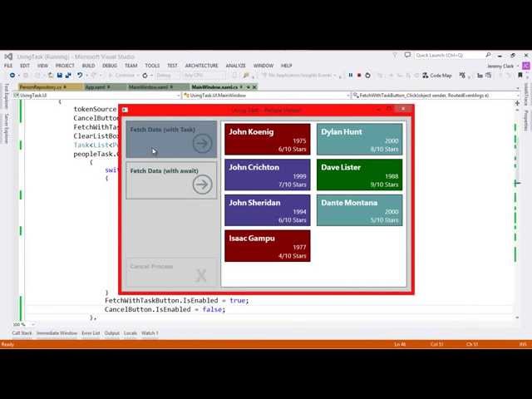Image resolution: width=532 pixels, height=399 pixels.
Task: Open the EDIT menu
Action: (x=25, y=66)
